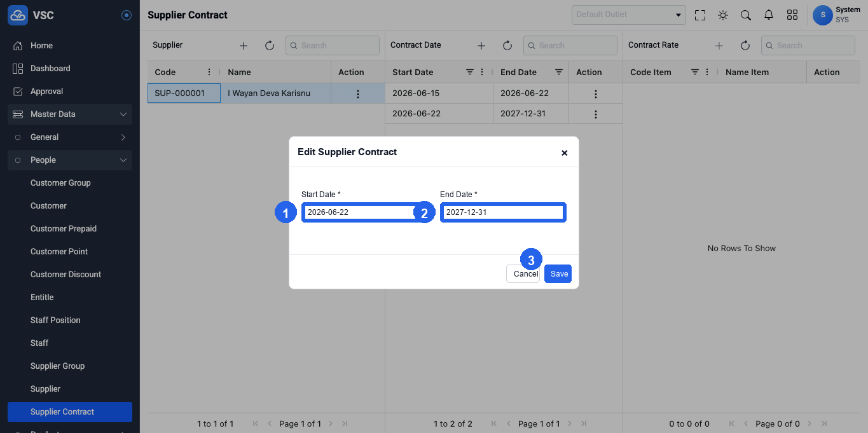Refresh the Contract Rate panel
Viewport: 868px width, 433px height.
click(x=745, y=46)
